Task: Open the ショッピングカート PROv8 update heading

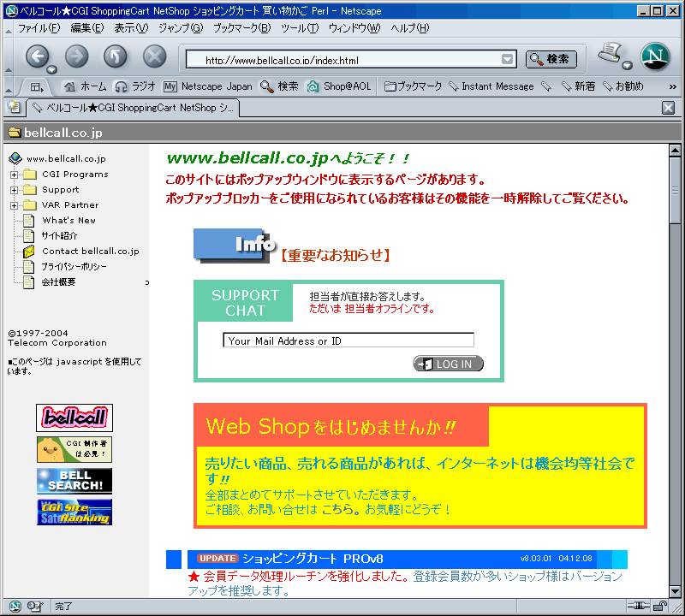Action: point(313,559)
